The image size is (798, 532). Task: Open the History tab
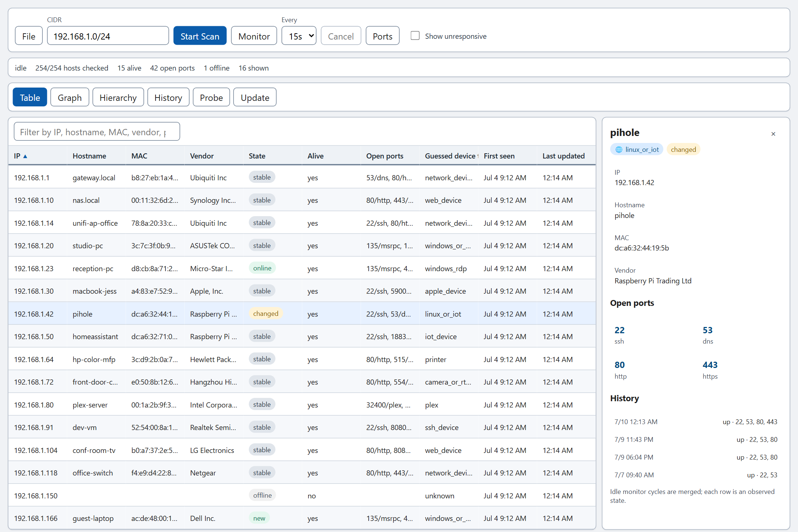click(x=168, y=97)
